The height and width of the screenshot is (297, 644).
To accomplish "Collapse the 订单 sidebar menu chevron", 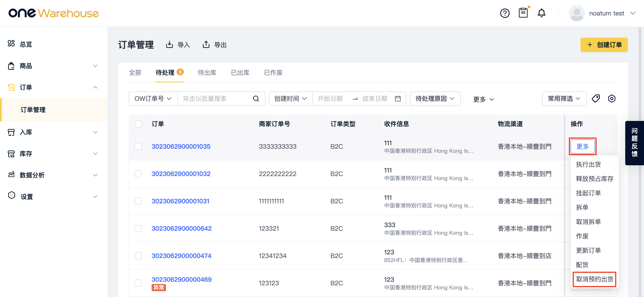I will coord(95,87).
